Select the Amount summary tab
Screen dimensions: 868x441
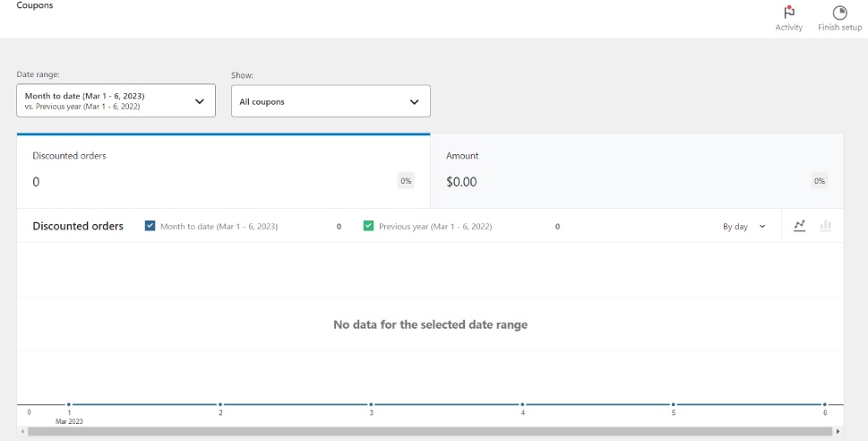[x=636, y=171]
